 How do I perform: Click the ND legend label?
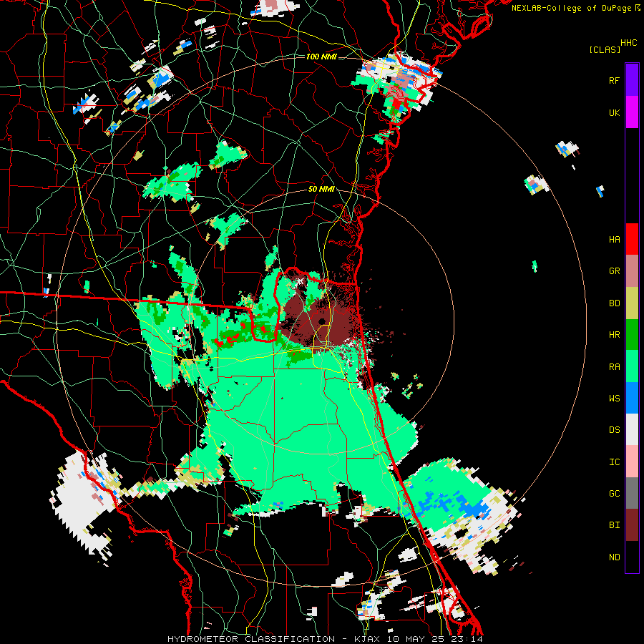click(614, 557)
